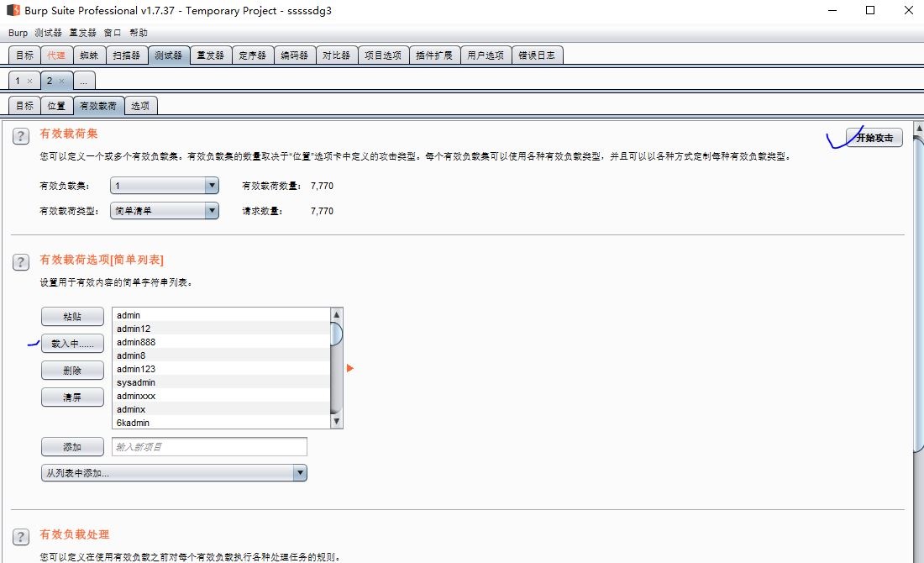The width and height of the screenshot is (924, 563).
Task: Click help icon beside 有效载荷选项 heading
Action: pyautogui.click(x=21, y=262)
